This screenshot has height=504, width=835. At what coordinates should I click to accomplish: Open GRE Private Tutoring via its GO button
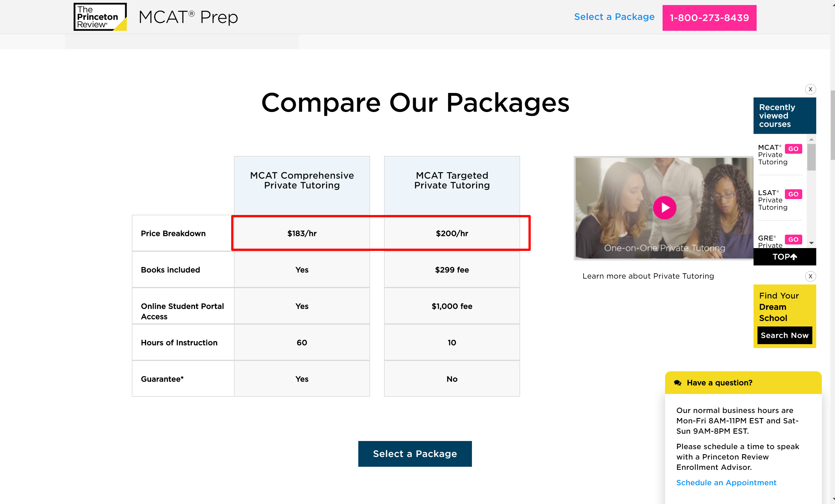click(793, 239)
